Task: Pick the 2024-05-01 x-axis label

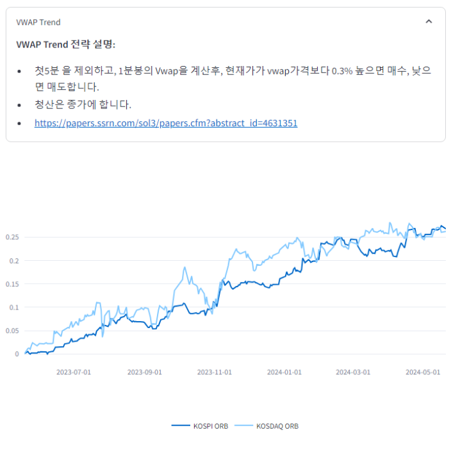Action: [x=423, y=372]
